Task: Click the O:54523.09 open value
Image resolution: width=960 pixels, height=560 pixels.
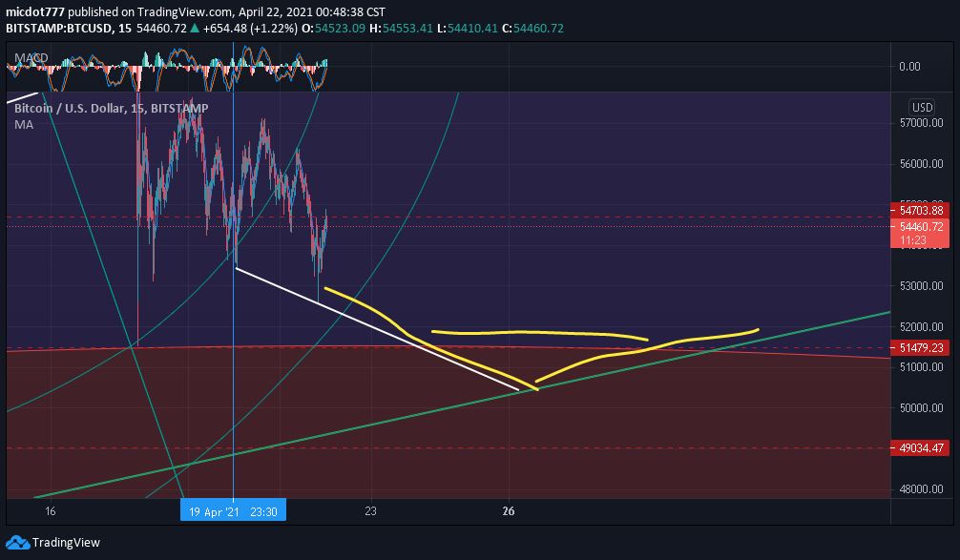Action: [x=334, y=29]
